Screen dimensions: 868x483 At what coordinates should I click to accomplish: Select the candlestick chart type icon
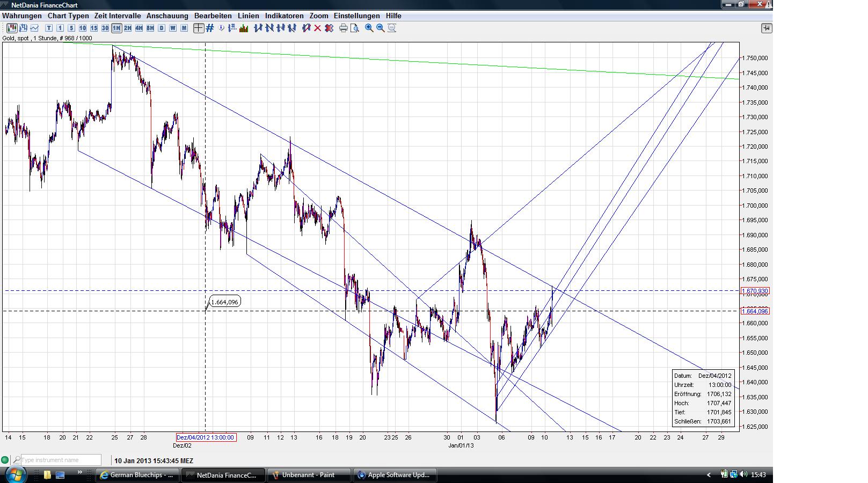click(x=11, y=28)
